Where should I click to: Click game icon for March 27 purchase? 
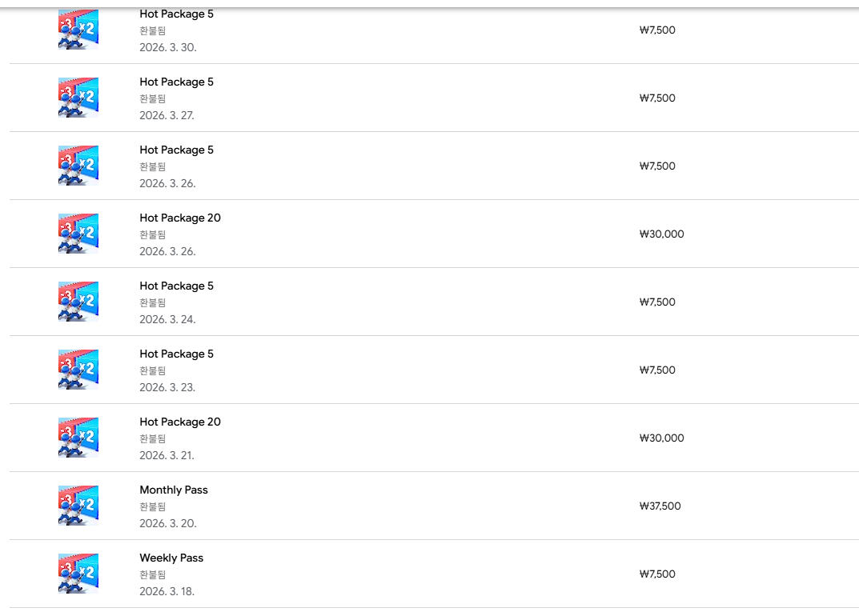coord(78,98)
